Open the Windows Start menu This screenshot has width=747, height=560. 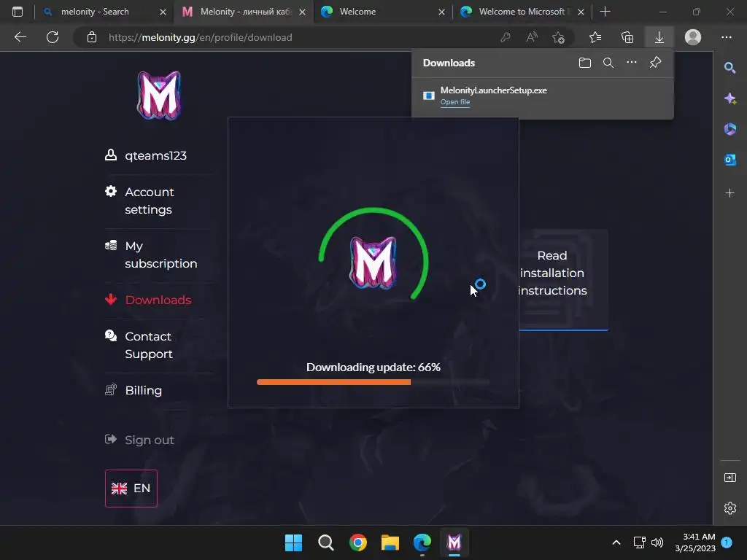293,542
